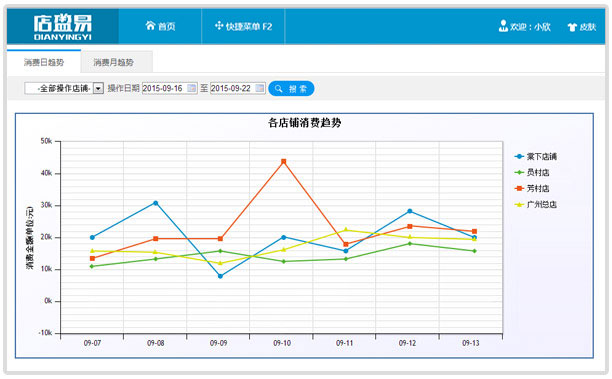Click the orange peak point on 09-10
The image size is (612, 379).
284,161
